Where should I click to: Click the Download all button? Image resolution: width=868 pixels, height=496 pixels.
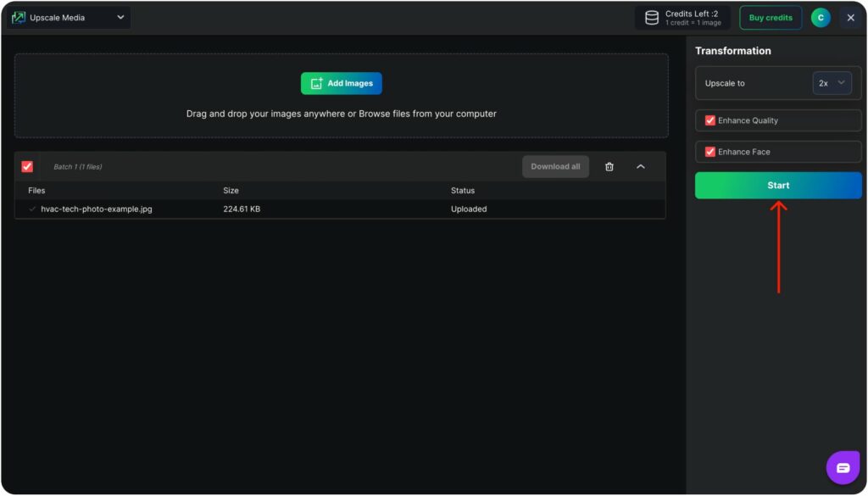tap(555, 167)
